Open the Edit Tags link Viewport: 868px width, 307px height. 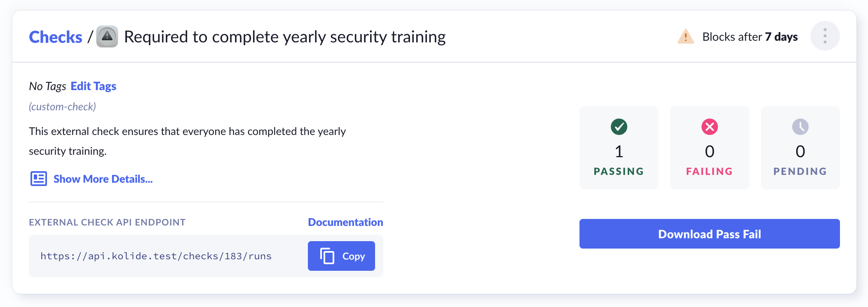tap(94, 86)
